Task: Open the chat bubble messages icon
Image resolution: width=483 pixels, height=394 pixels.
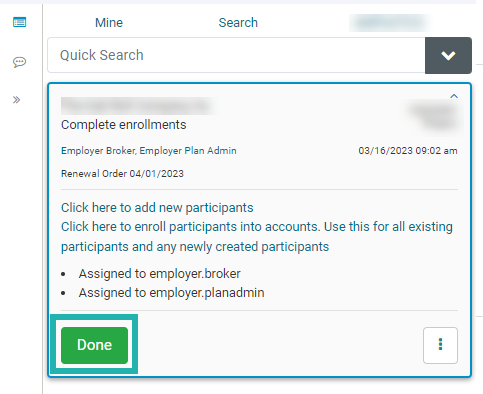Action: [x=19, y=62]
